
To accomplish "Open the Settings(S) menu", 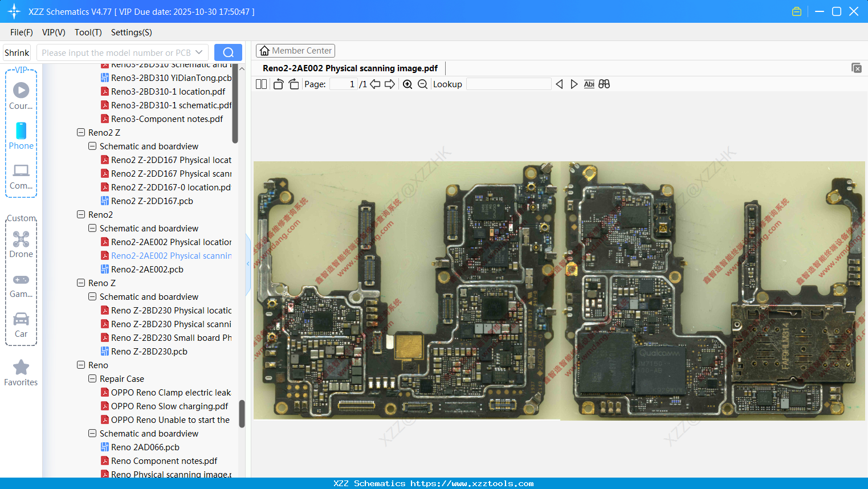I will coord(131,32).
